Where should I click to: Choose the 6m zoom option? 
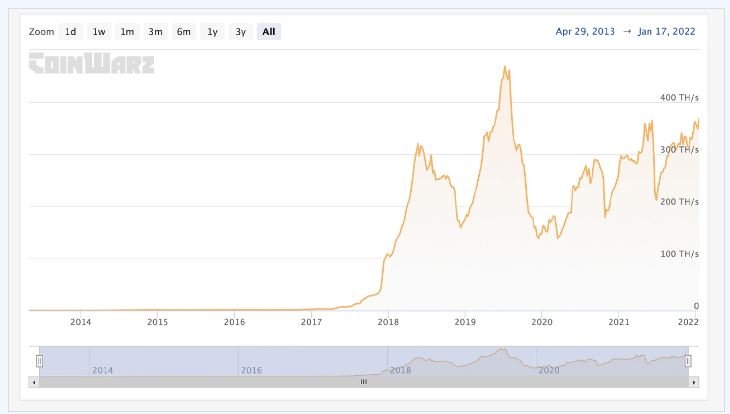tap(183, 32)
